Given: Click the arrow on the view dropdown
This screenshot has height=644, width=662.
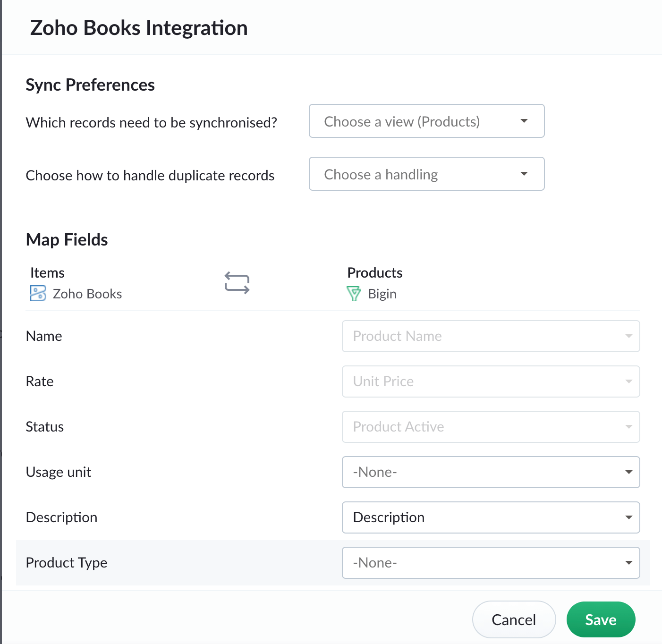Looking at the screenshot, I should click(x=524, y=121).
